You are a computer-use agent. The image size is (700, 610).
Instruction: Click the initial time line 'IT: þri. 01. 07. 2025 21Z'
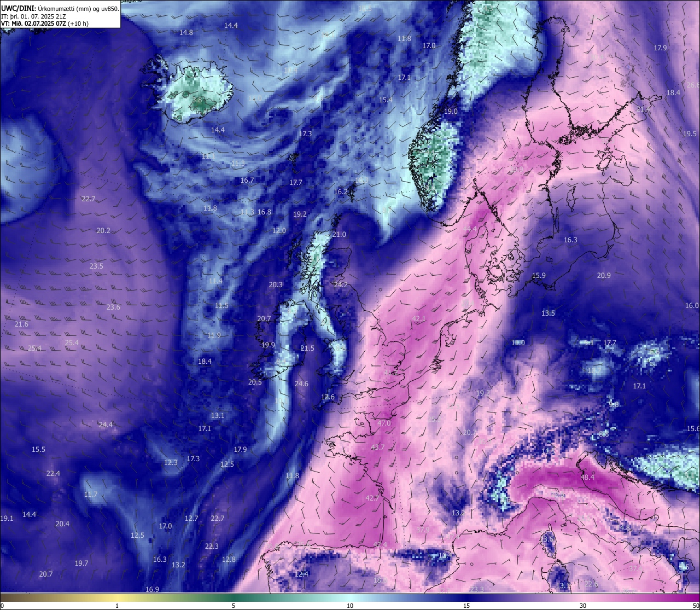point(32,16)
